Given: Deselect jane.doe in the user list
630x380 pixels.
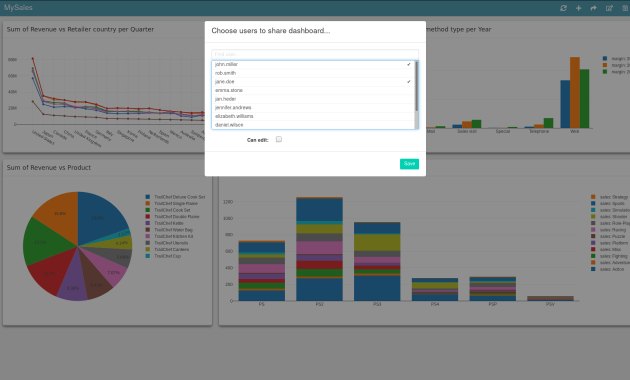Looking at the screenshot, I should [313, 82].
